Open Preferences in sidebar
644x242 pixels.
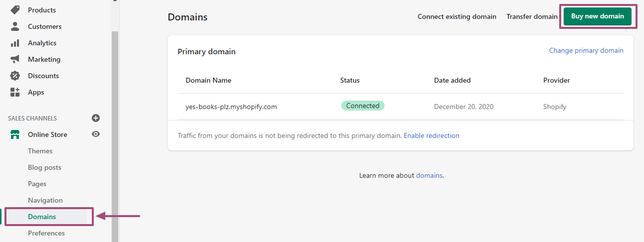46,233
